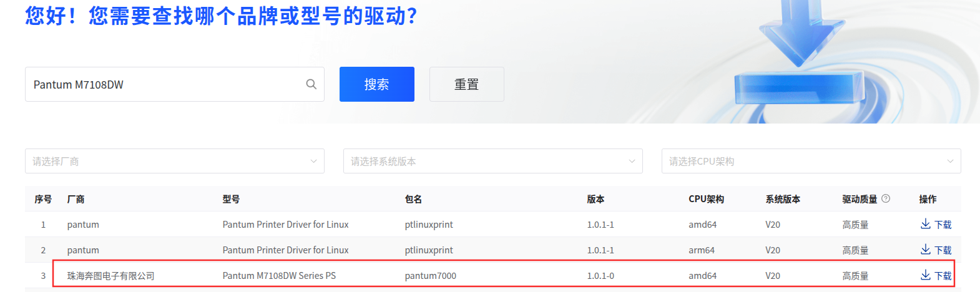This screenshot has height=292, width=980.
Task: Focus the Pantum M7108DW search field
Action: click(175, 84)
